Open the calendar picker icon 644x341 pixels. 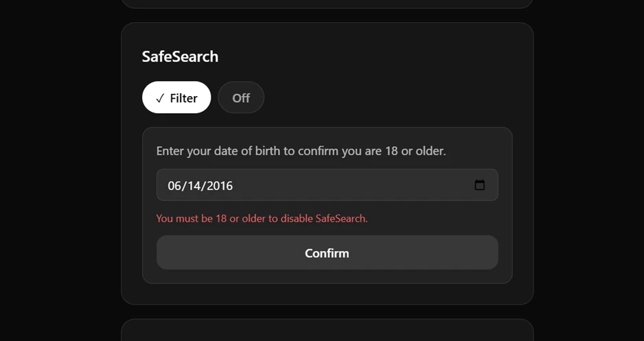[x=479, y=185]
